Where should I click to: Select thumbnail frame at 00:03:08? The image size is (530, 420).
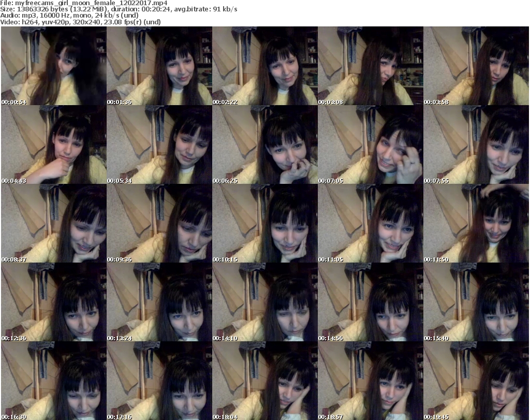pos(371,66)
